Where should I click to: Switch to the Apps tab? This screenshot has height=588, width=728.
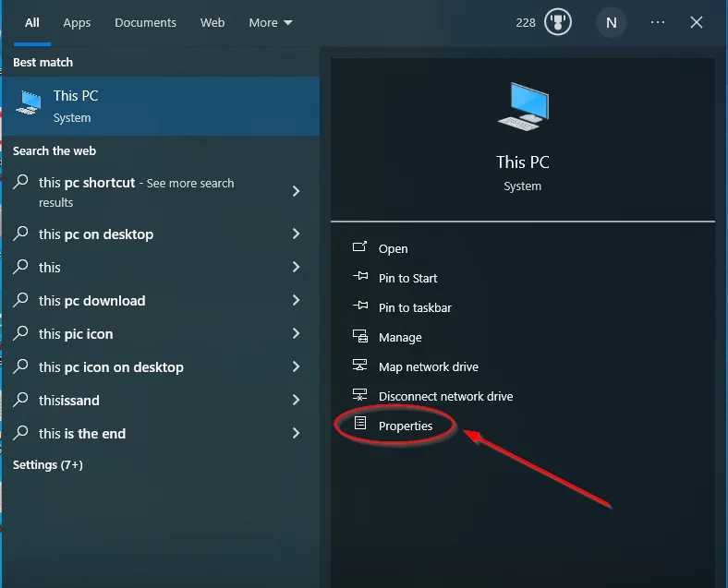pyautogui.click(x=77, y=22)
